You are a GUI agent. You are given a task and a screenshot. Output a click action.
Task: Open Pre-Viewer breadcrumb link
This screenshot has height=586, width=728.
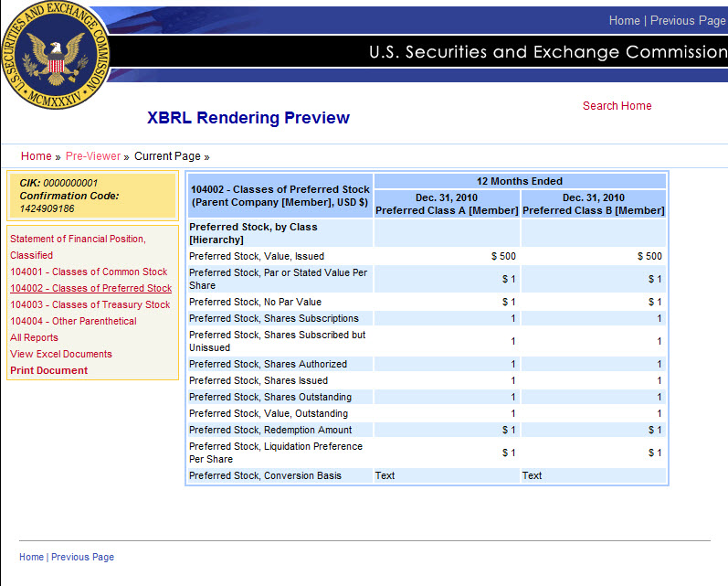[x=93, y=156]
